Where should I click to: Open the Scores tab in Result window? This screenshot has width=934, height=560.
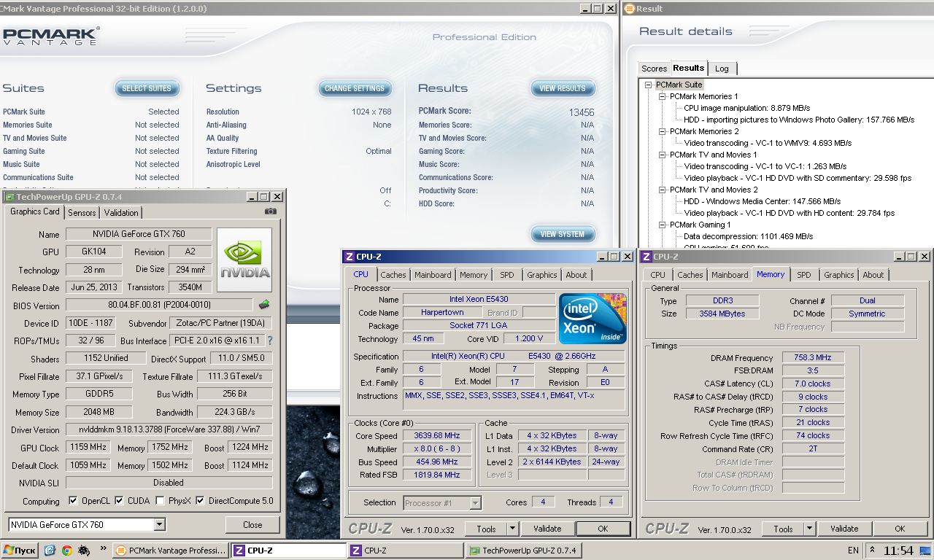tap(654, 69)
